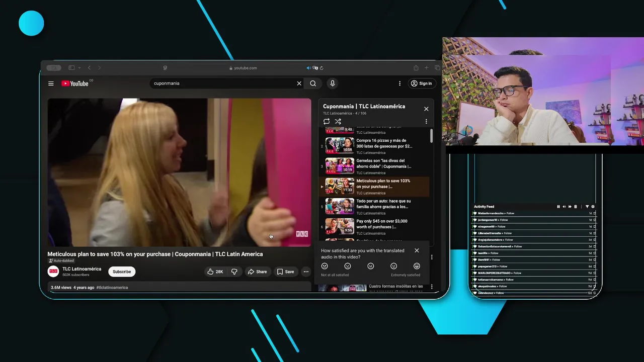Image resolution: width=644 pixels, height=362 pixels.
Task: Like the video with 28K likes
Action: (215, 271)
